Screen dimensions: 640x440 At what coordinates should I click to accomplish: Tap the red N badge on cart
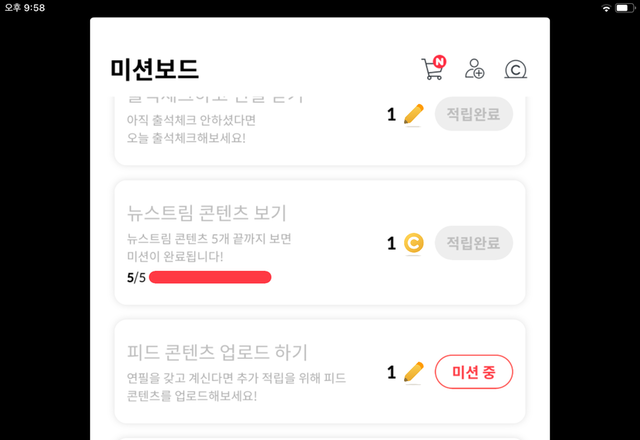click(440, 61)
